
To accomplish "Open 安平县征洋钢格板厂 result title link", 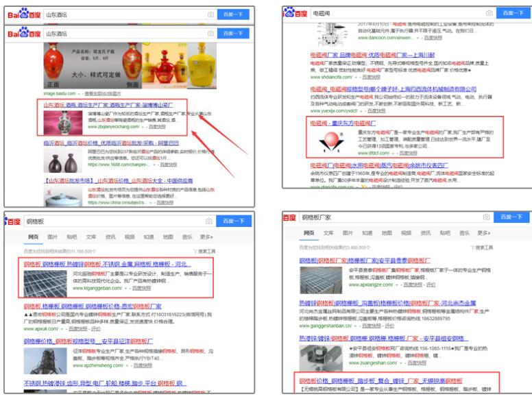I will 88,341.
